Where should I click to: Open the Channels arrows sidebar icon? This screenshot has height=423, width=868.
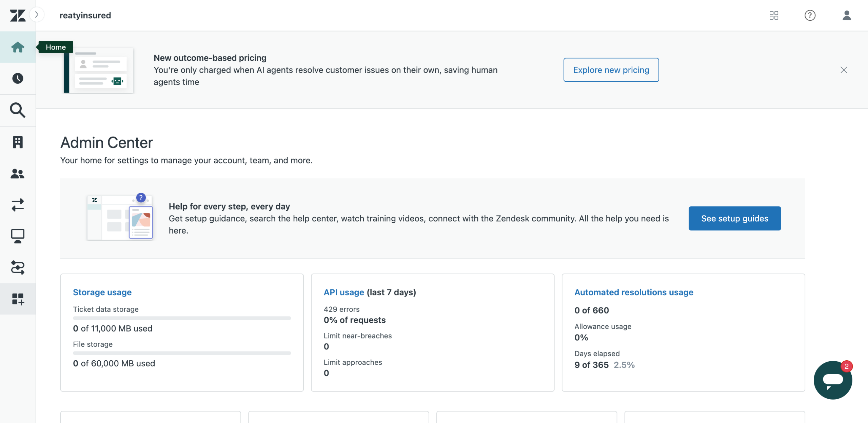pos(18,205)
